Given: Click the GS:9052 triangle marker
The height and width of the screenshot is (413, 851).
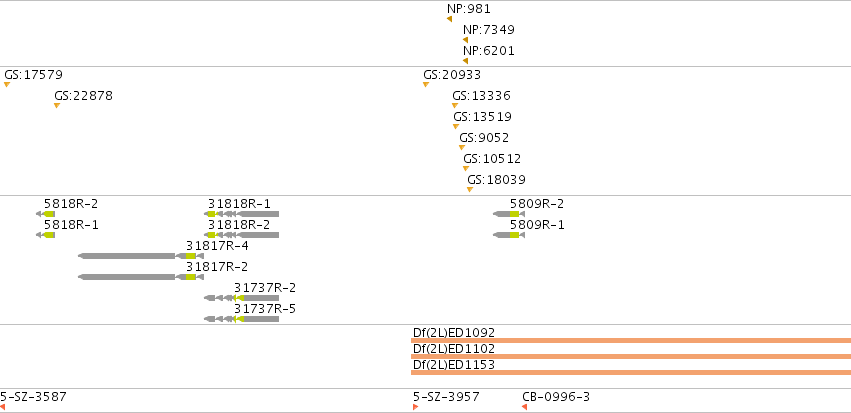Looking at the screenshot, I should 462,148.
